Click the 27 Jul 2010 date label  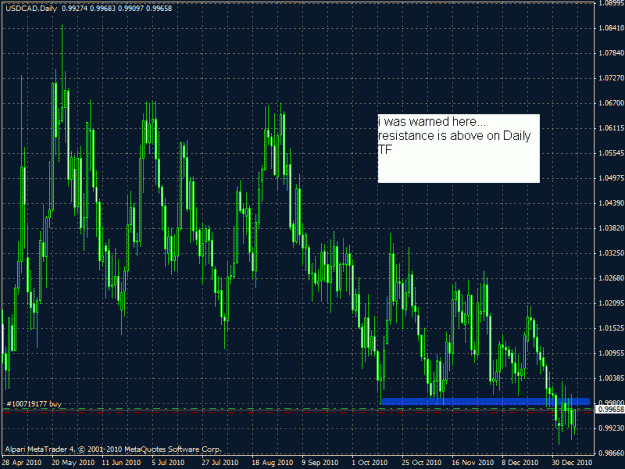220,463
